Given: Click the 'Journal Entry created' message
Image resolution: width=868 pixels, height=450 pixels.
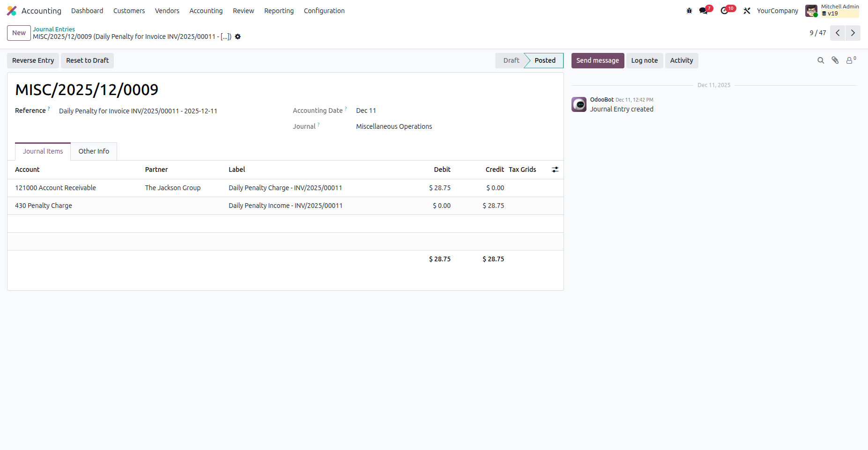Looking at the screenshot, I should (622, 109).
